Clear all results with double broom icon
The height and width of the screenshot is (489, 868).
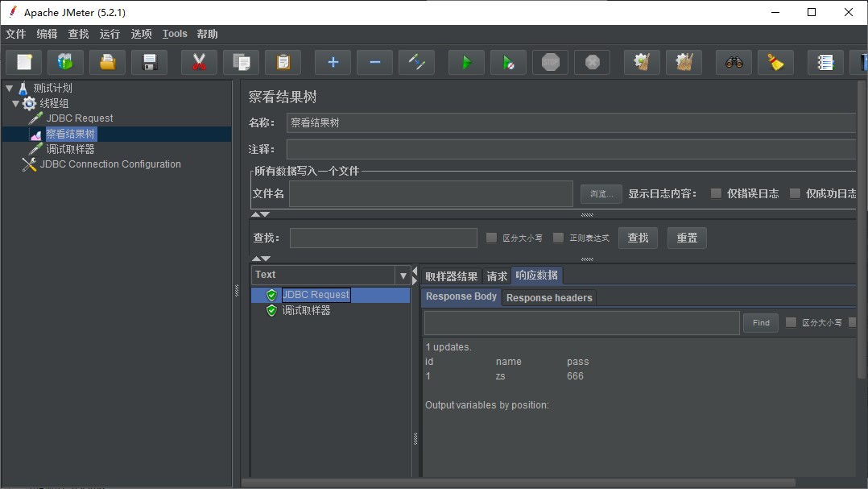click(x=684, y=62)
